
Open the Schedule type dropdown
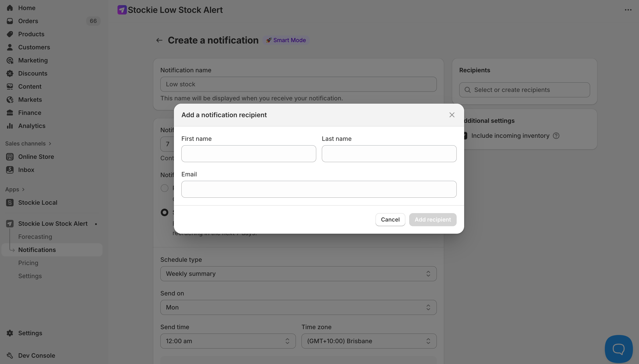298,274
